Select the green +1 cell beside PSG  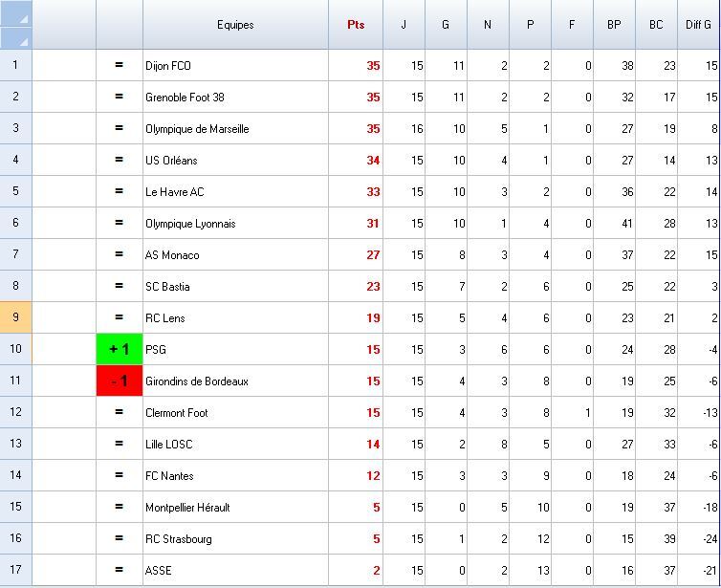tap(120, 349)
